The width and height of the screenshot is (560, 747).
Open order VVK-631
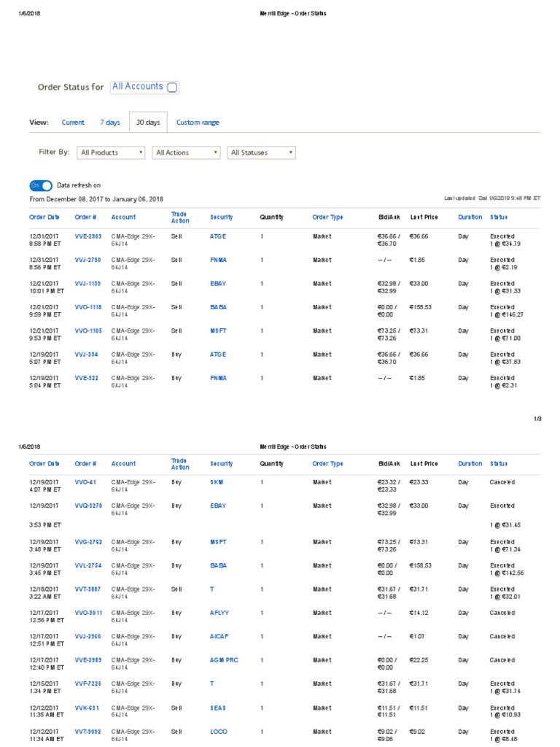pos(87,708)
